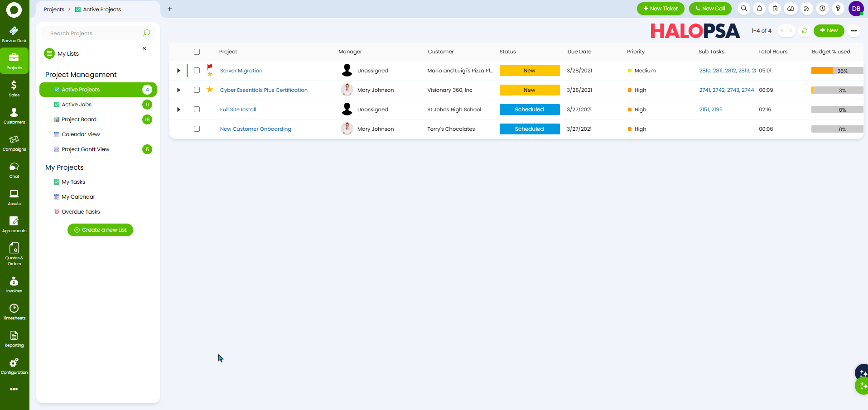Toggle the select-all checkbox in header

[x=197, y=52]
